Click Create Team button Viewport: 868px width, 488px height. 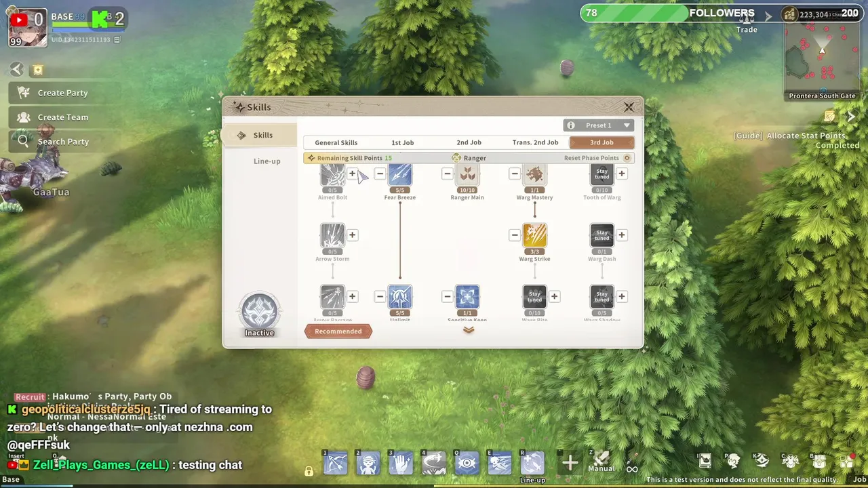click(x=62, y=117)
